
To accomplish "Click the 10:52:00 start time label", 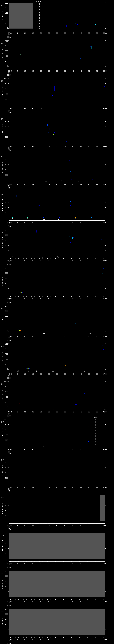I will (9, 601).
